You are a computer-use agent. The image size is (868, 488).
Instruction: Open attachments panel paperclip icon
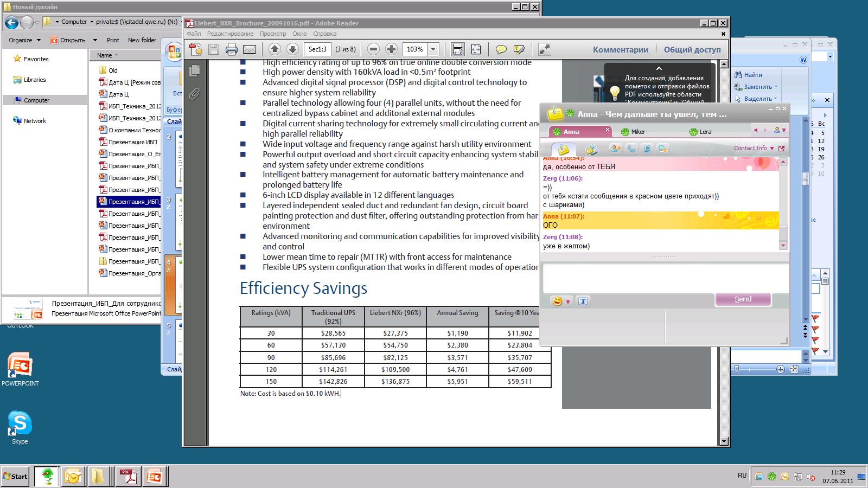[195, 94]
